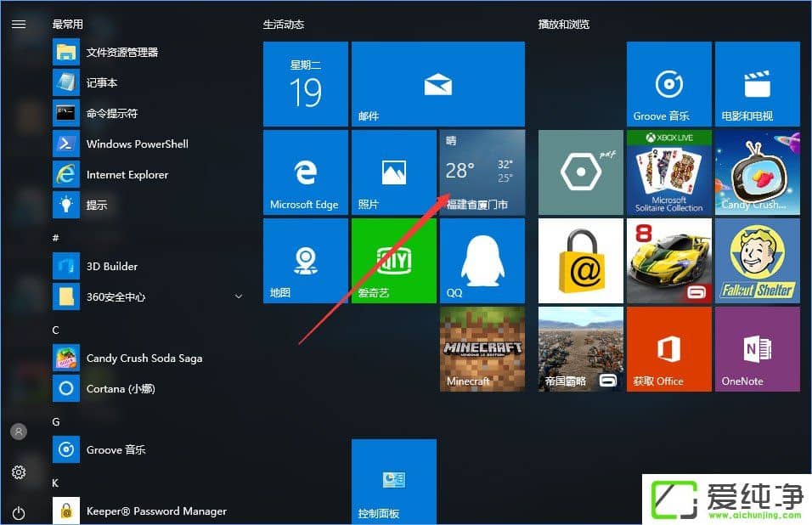Start Windows PowerShell
Viewport: 812px width, 525px height.
point(136,144)
